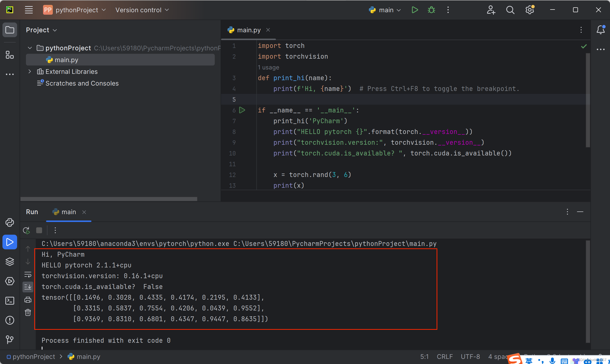Click the console output scrollbar
The height and width of the screenshot is (364, 610).
click(x=588, y=291)
